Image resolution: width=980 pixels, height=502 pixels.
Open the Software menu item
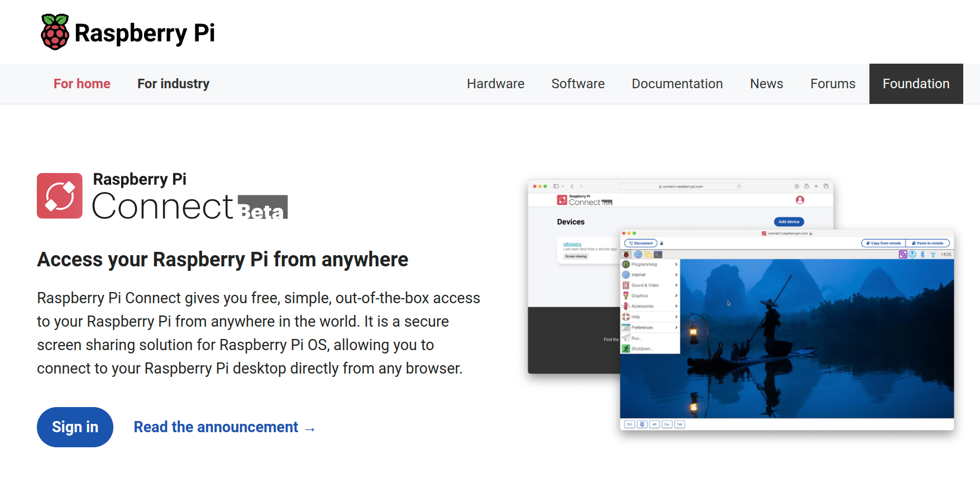pyautogui.click(x=578, y=84)
